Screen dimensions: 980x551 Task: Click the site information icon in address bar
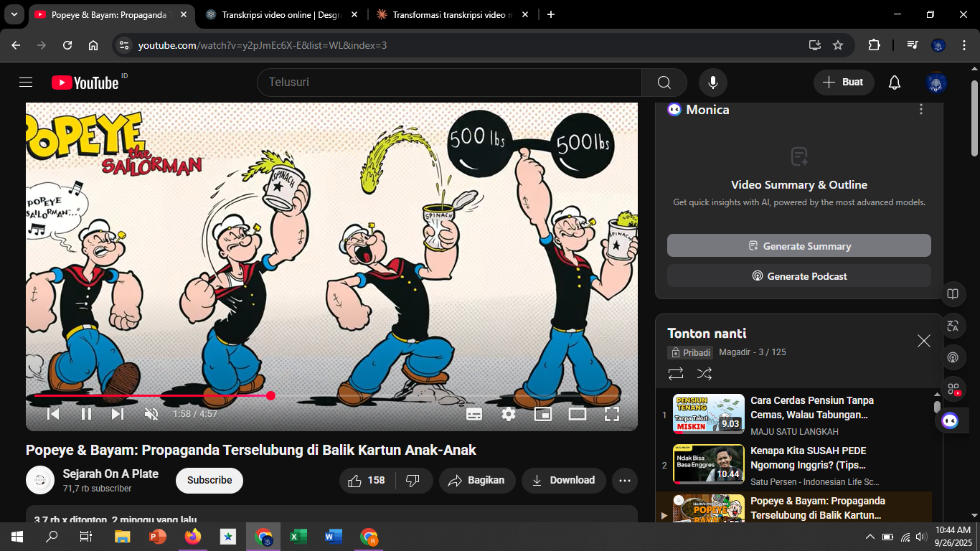coord(124,45)
